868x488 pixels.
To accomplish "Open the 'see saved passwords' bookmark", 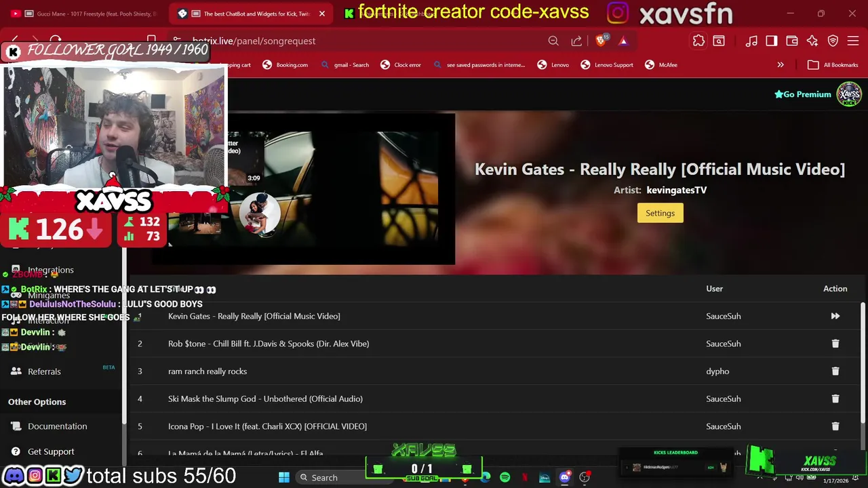I will (x=479, y=65).
